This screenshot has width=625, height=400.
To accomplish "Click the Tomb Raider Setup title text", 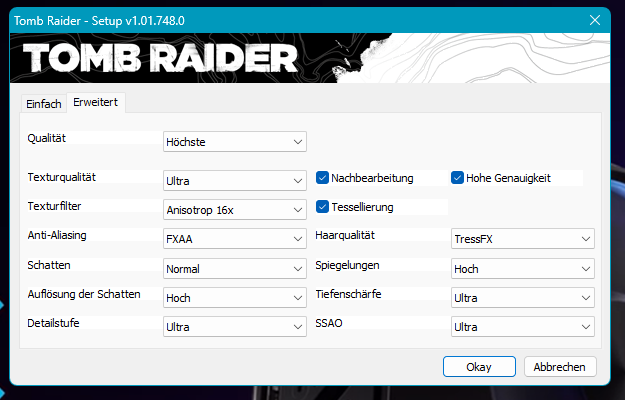I will pos(99,21).
